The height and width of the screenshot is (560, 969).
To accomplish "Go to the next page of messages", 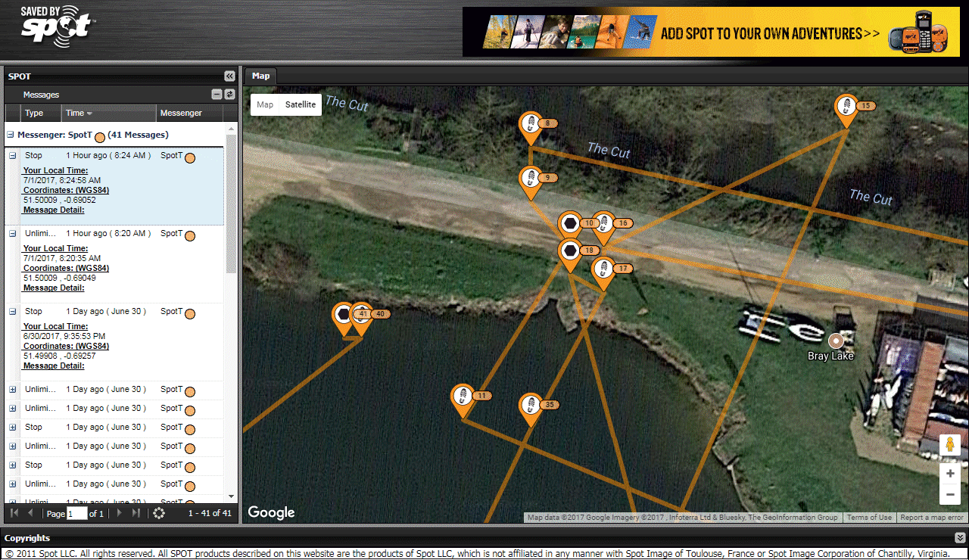I will point(119,513).
